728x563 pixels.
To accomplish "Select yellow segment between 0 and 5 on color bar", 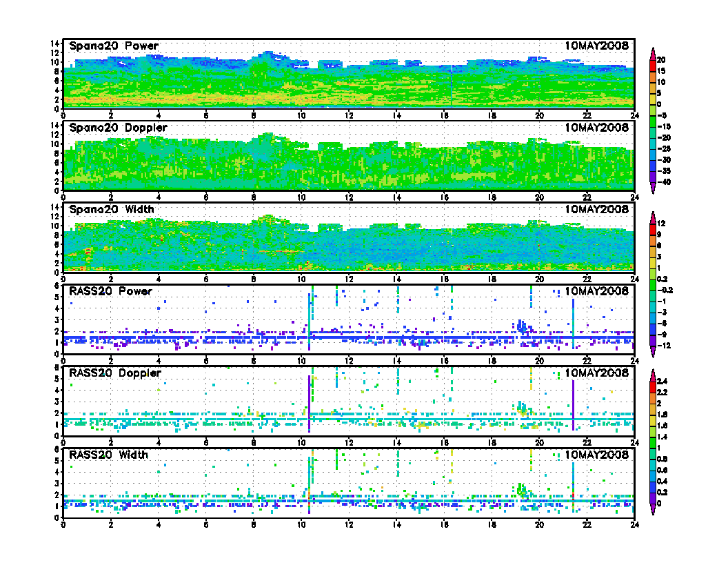I will tap(653, 99).
